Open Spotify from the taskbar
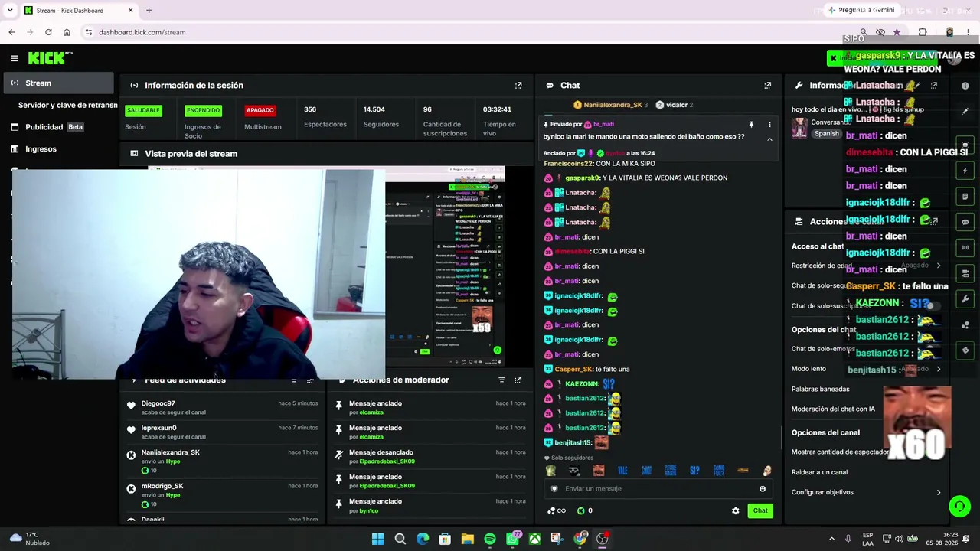The width and height of the screenshot is (980, 551). [490, 539]
